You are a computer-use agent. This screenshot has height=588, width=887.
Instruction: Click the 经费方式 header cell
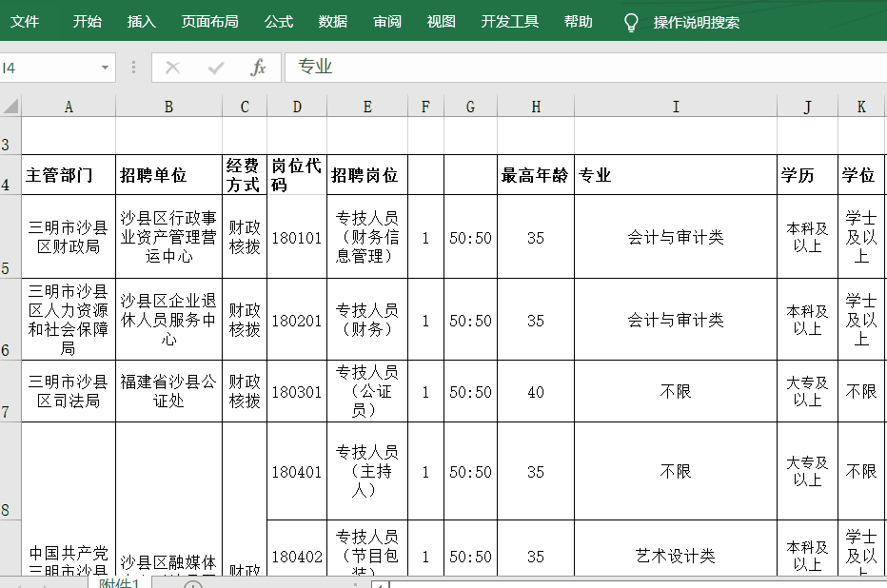(x=245, y=175)
